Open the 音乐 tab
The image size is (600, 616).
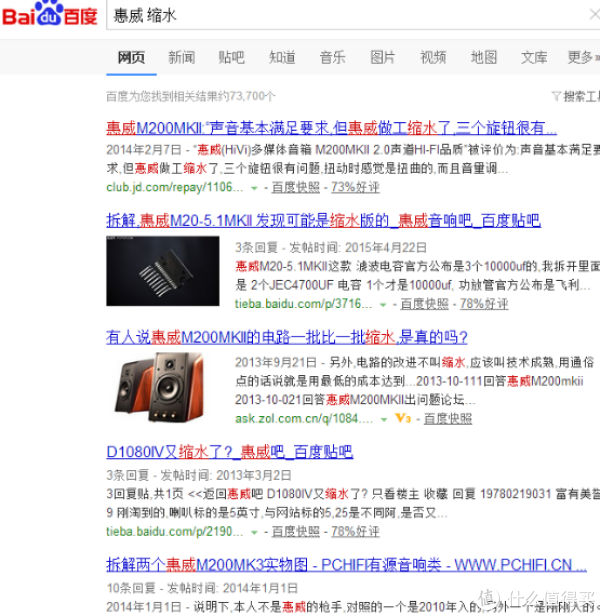[x=332, y=58]
